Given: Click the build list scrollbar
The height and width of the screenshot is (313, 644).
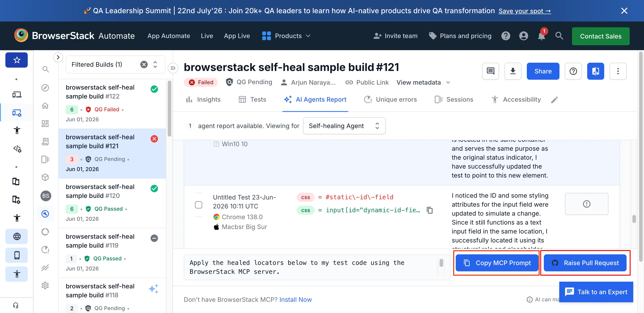Looking at the screenshot, I should 169,108.
